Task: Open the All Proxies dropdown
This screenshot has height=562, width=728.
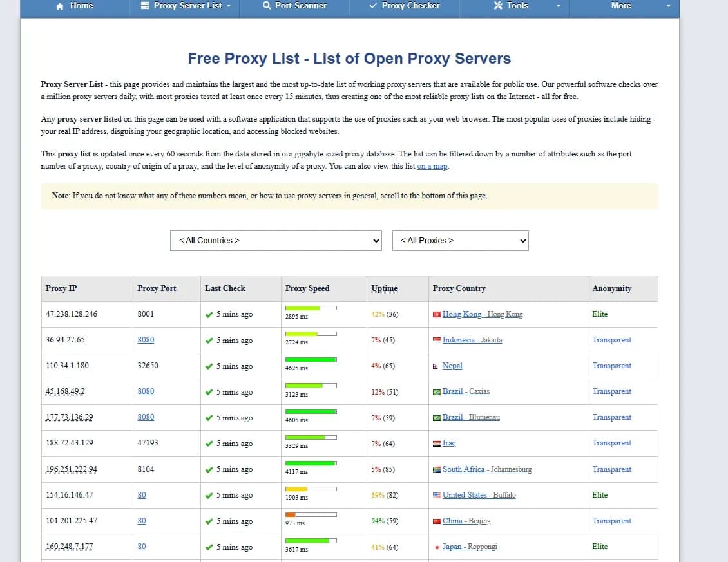Action: tap(460, 240)
